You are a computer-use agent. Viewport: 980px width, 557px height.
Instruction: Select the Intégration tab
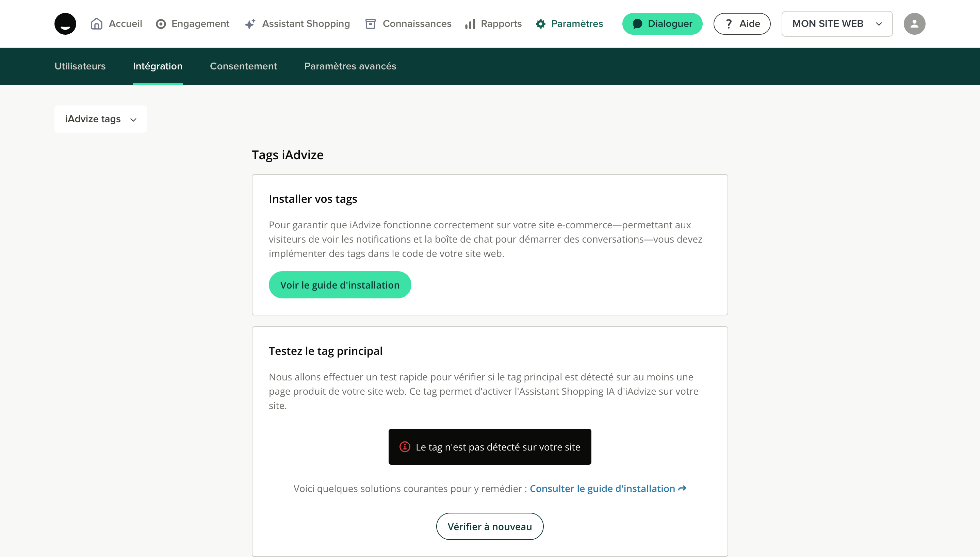click(158, 66)
